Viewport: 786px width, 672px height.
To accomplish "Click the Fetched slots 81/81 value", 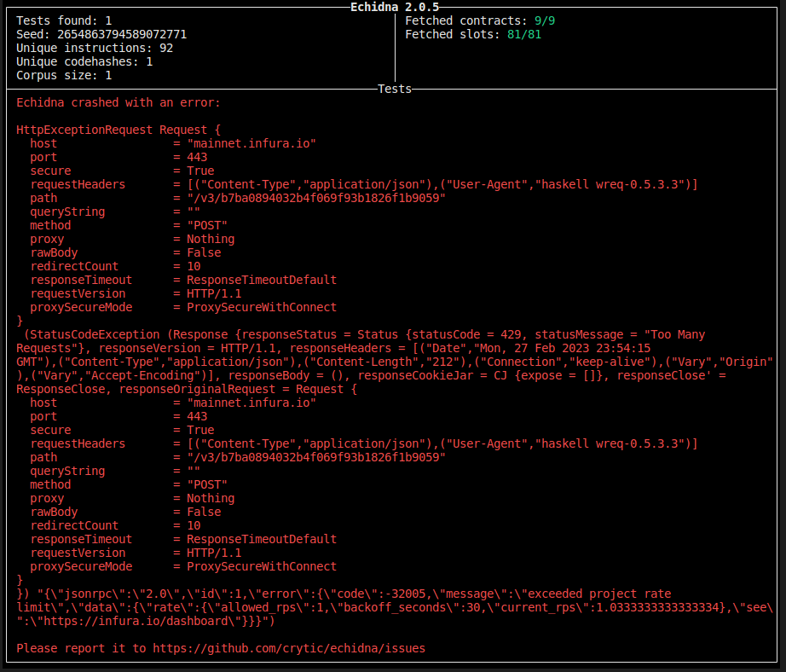I will point(523,34).
